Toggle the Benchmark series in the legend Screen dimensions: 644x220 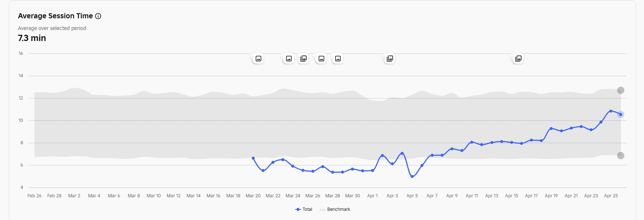(335, 209)
